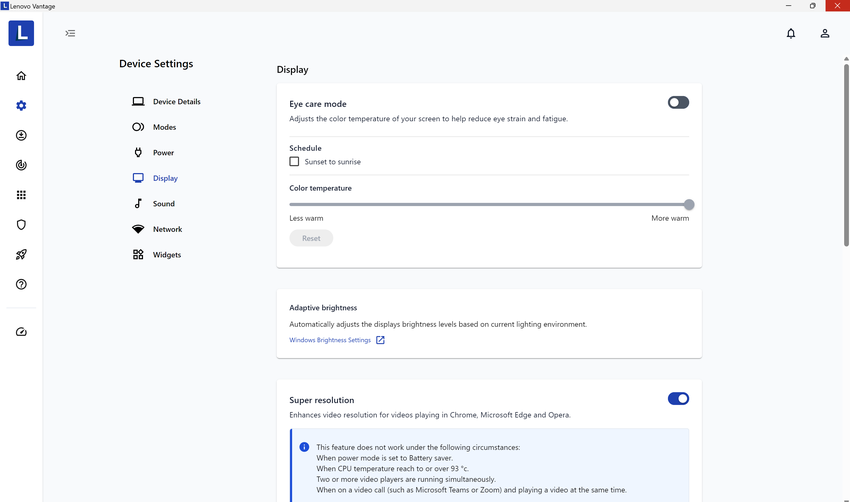Check the Sunset to sunrise checkbox
Viewport: 850px width, 502px height.
(294, 161)
